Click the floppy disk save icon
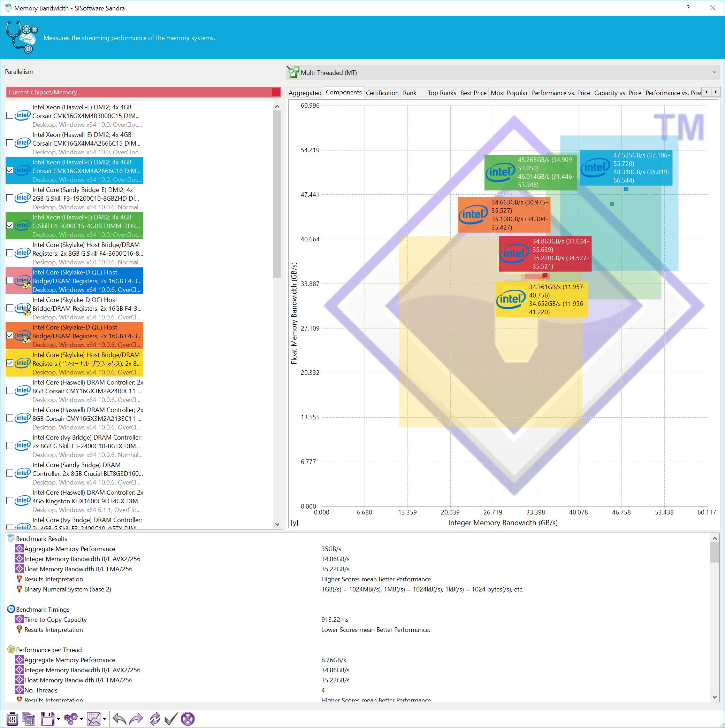The height and width of the screenshot is (728, 725). point(47,719)
